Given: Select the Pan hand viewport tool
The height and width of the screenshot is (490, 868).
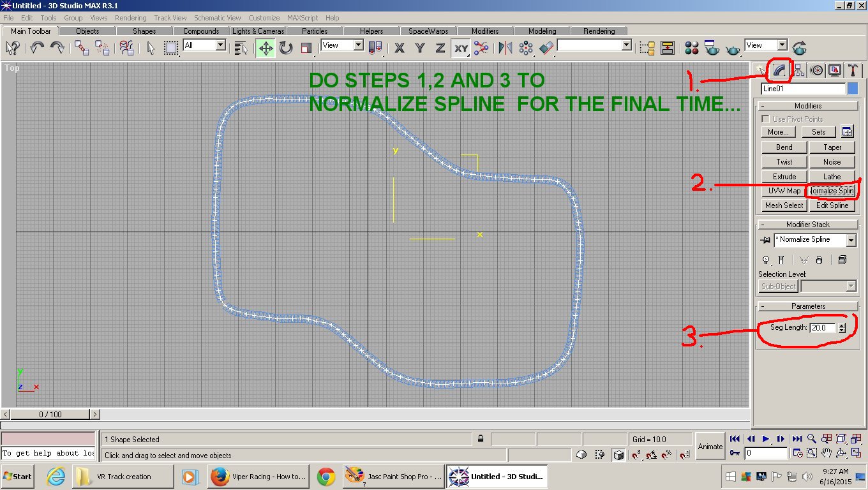Looking at the screenshot, I should coord(827,453).
